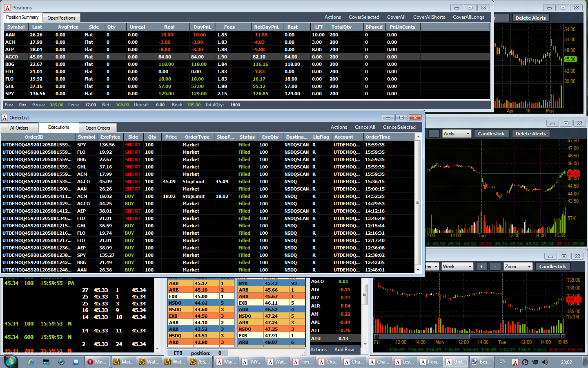
Task: Click the OrderList window app icon
Action: tap(4, 117)
